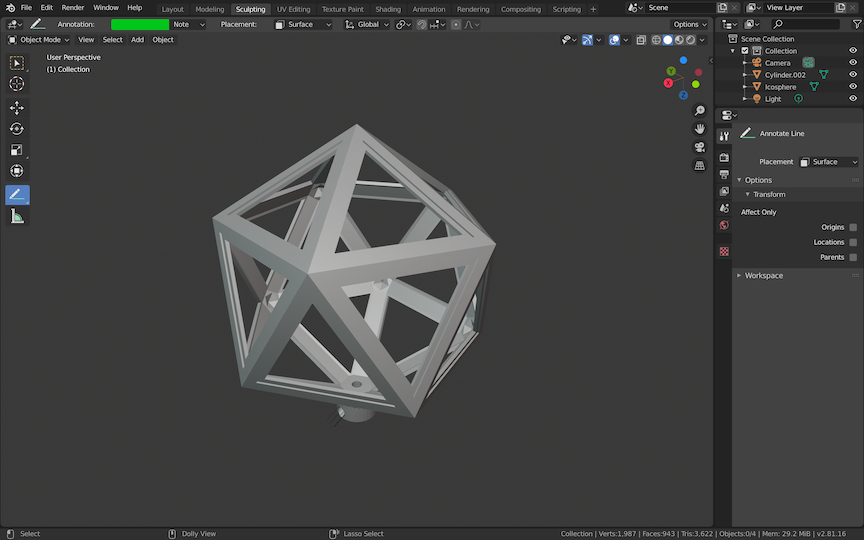Image resolution: width=864 pixels, height=540 pixels.
Task: Toggle camera view in the viewport
Action: tap(699, 147)
